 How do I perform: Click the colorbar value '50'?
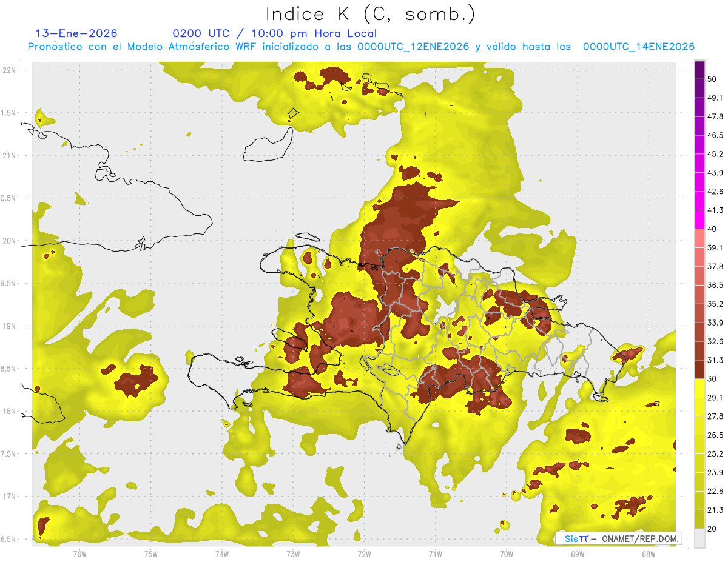[712, 79]
